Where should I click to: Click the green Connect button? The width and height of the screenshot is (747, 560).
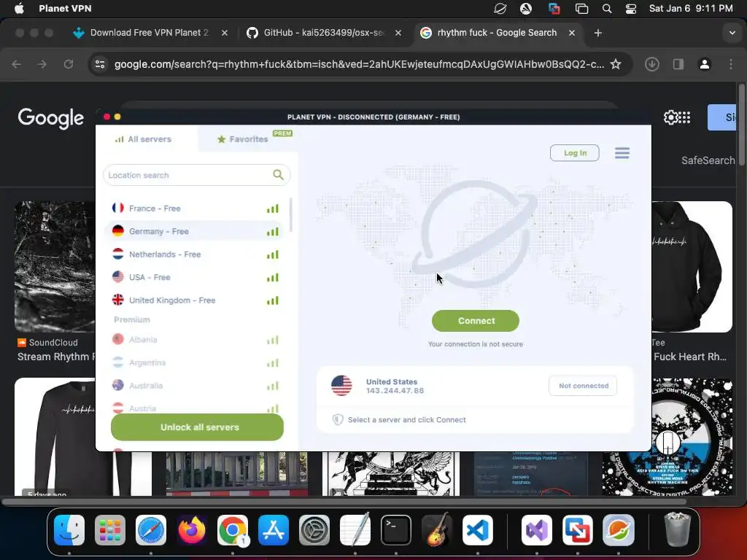pos(476,321)
